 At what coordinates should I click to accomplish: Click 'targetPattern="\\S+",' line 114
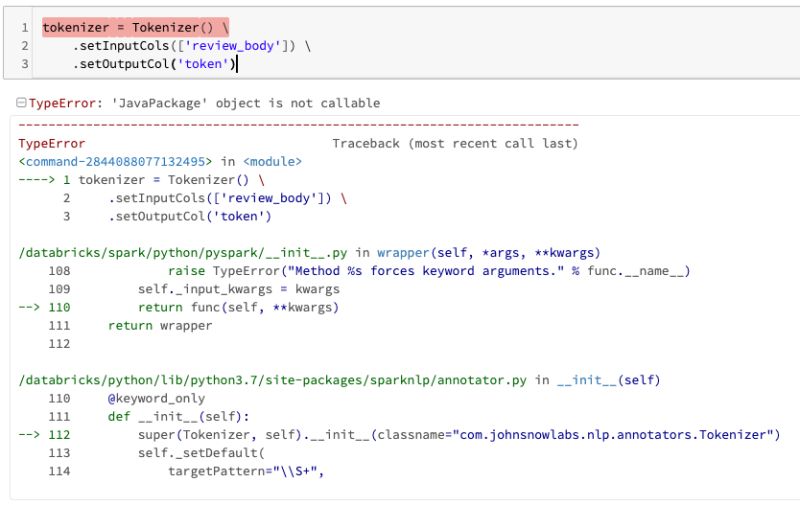pos(246,471)
